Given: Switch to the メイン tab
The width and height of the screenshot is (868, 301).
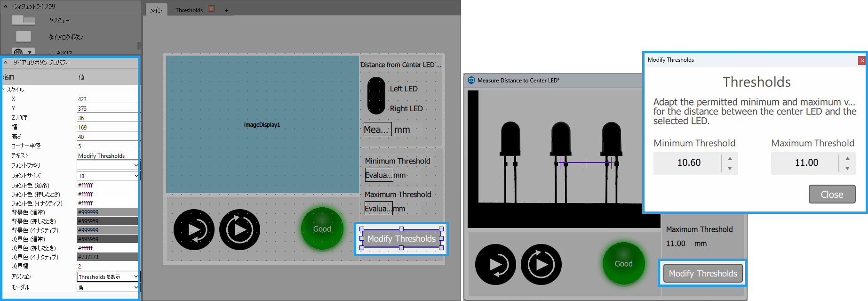Looking at the screenshot, I should (156, 10).
